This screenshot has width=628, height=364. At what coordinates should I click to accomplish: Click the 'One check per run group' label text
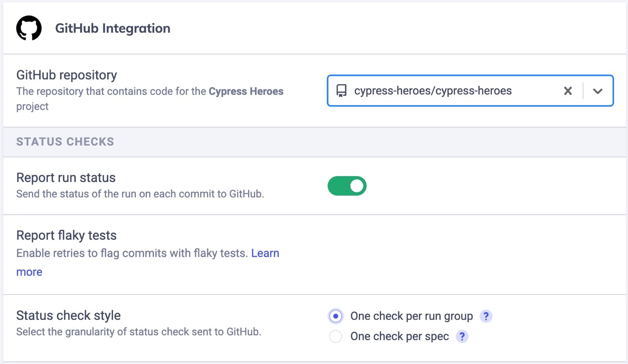click(x=411, y=316)
